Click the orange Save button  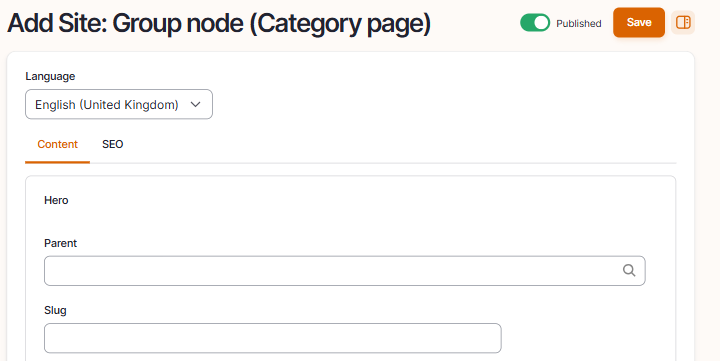click(x=639, y=23)
